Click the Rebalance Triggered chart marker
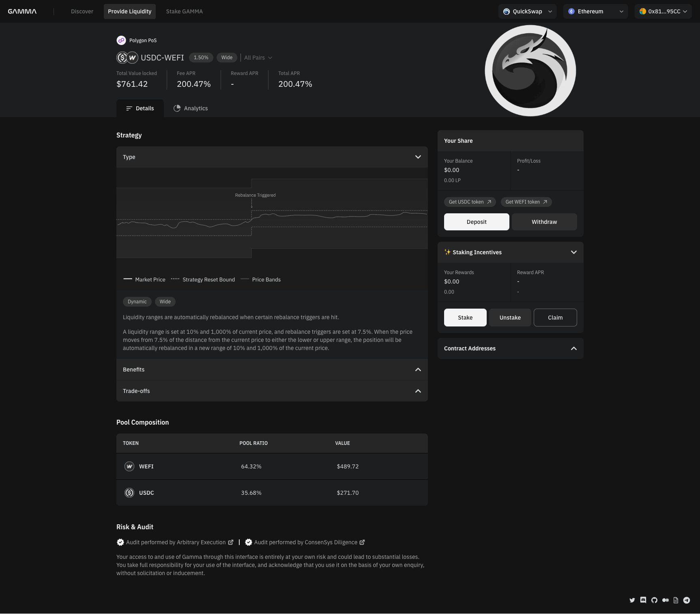 tap(256, 195)
